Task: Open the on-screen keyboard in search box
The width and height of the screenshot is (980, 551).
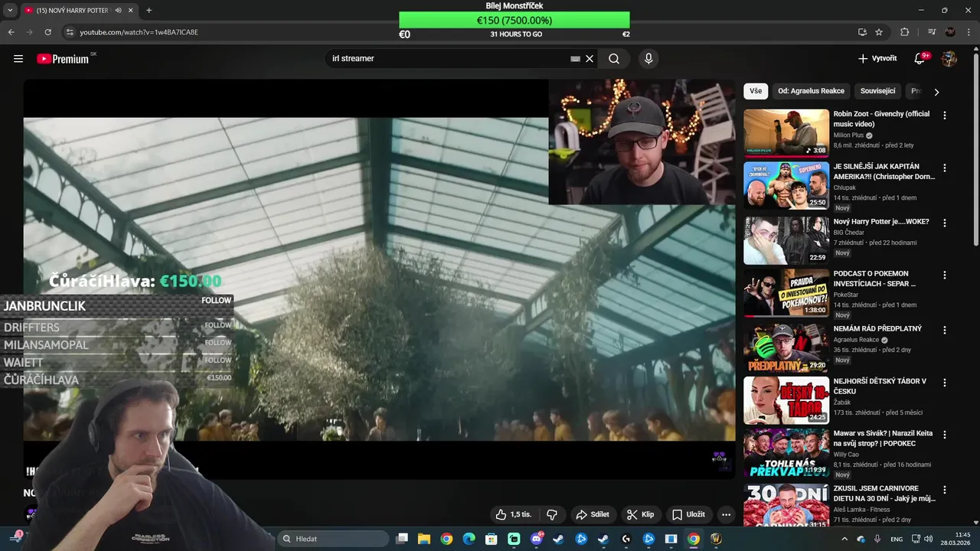Action: tap(576, 58)
